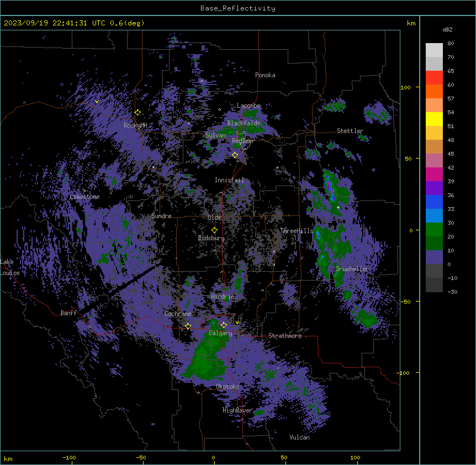Click the Strathmore label
The width and height of the screenshot is (476, 465).
click(x=285, y=336)
